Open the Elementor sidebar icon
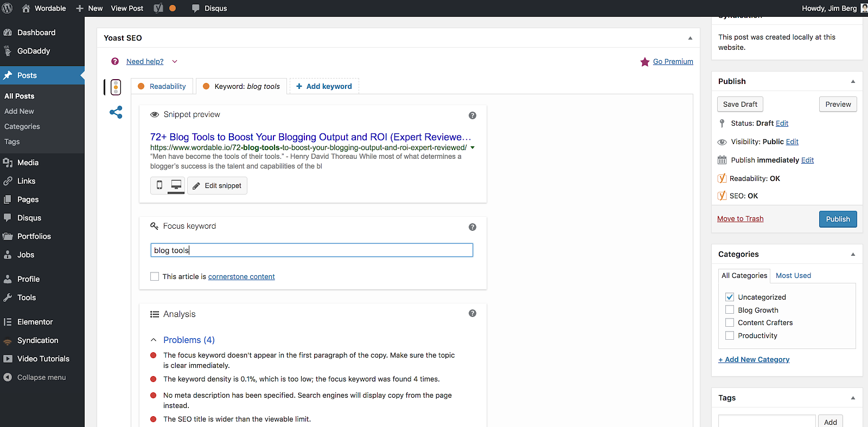 click(8, 322)
